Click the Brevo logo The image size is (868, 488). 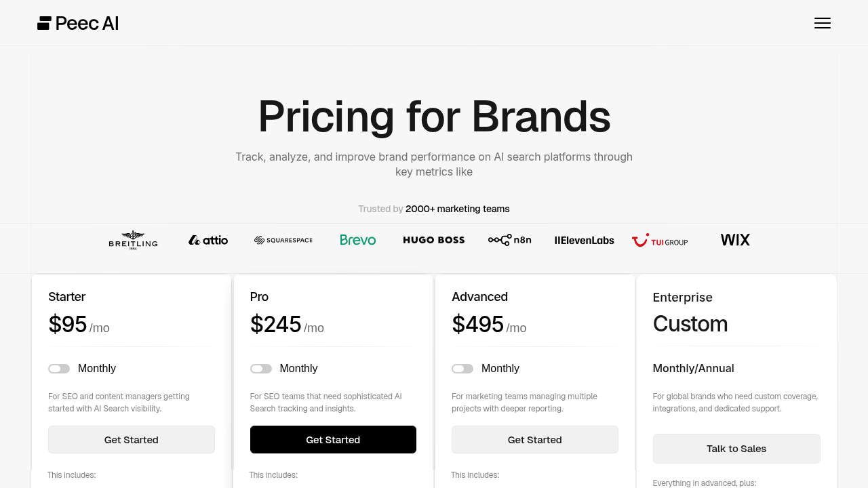coord(358,240)
